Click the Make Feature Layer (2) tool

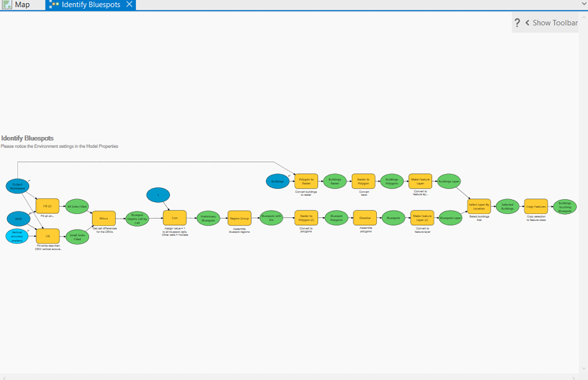pyautogui.click(x=422, y=218)
